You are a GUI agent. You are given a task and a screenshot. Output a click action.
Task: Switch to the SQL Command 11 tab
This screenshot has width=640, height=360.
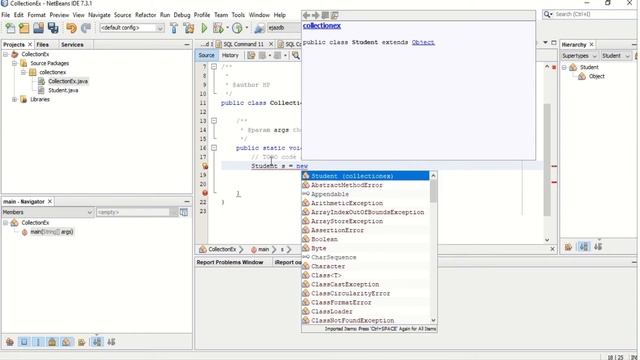click(244, 44)
